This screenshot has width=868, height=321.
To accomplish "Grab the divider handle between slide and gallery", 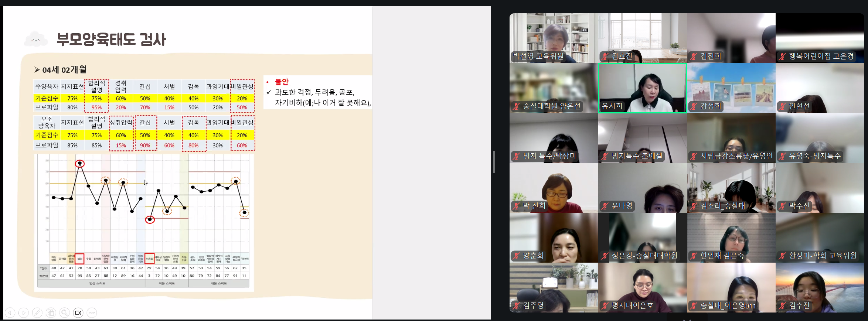I will [494, 161].
